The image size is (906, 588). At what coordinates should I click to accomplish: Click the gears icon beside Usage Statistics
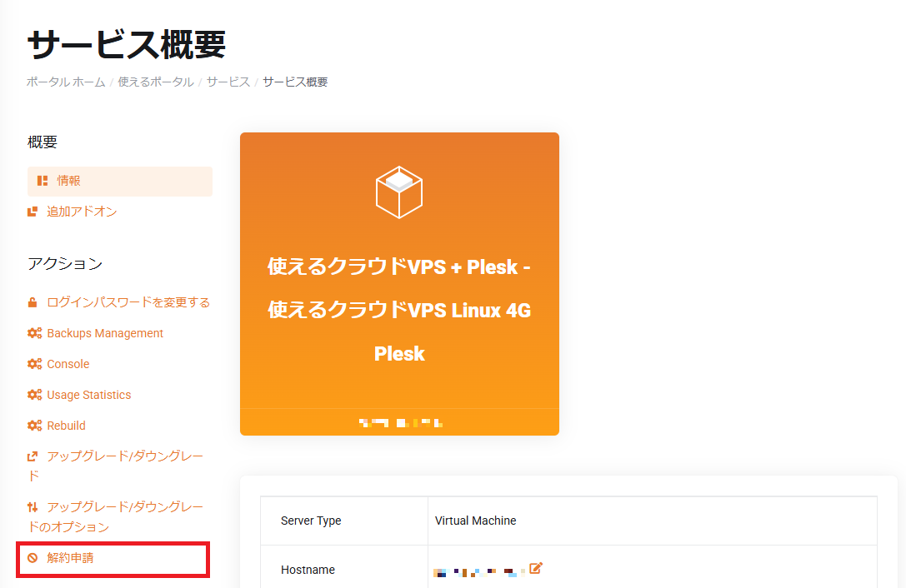point(35,395)
